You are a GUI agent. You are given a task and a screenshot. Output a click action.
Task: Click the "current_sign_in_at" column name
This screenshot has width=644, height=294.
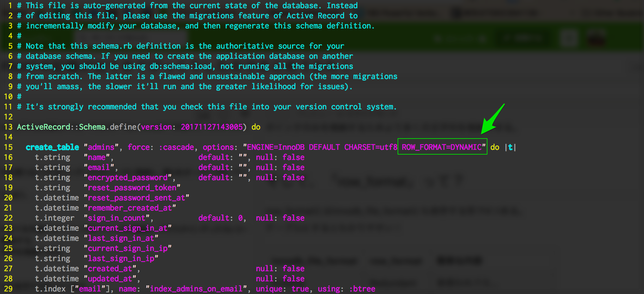(x=128, y=228)
